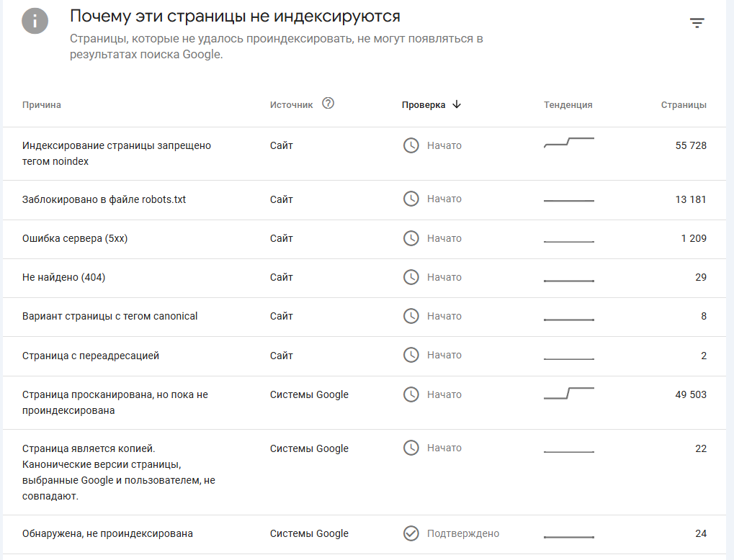Image resolution: width=734 pixels, height=560 pixels.
Task: Click the Причина column header
Action: pos(42,105)
